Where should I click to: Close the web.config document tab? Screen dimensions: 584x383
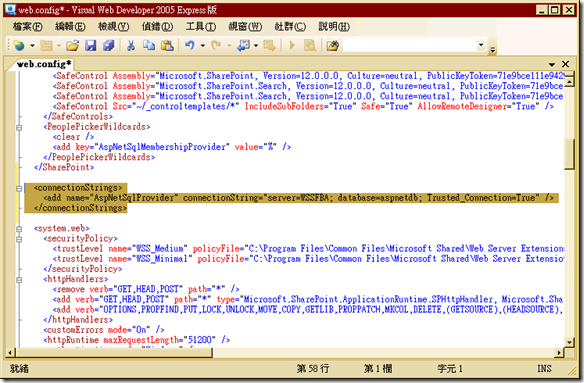click(x=565, y=64)
